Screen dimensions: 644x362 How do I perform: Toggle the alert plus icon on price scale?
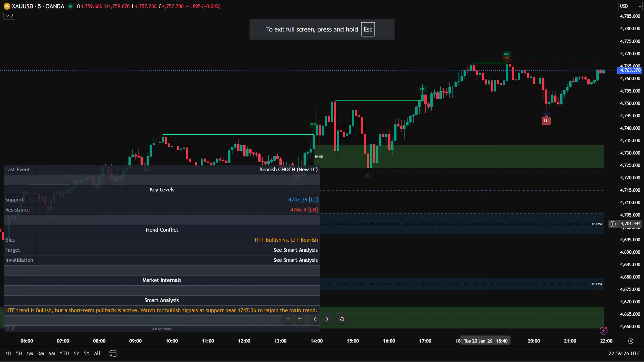pyautogui.click(x=612, y=224)
